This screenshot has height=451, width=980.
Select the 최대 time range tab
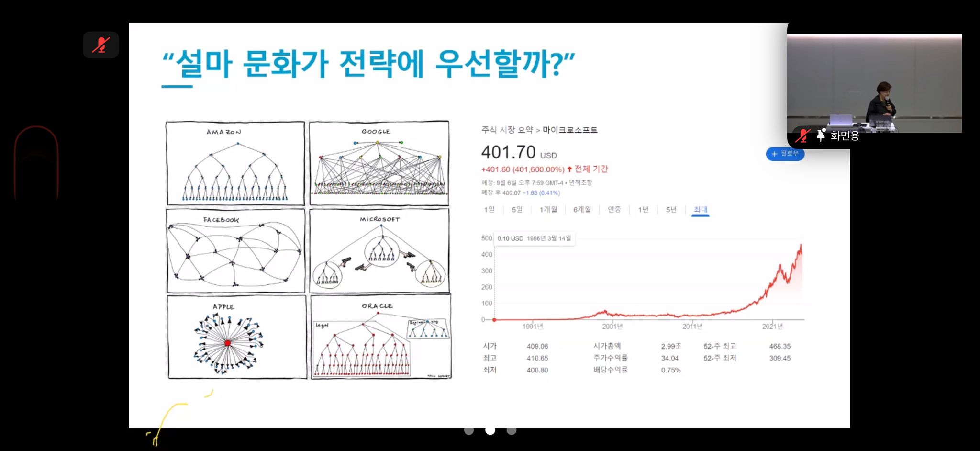pyautogui.click(x=701, y=210)
